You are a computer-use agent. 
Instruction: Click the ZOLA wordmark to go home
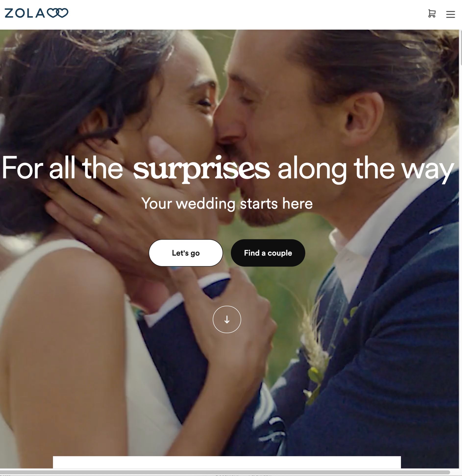(x=25, y=13)
